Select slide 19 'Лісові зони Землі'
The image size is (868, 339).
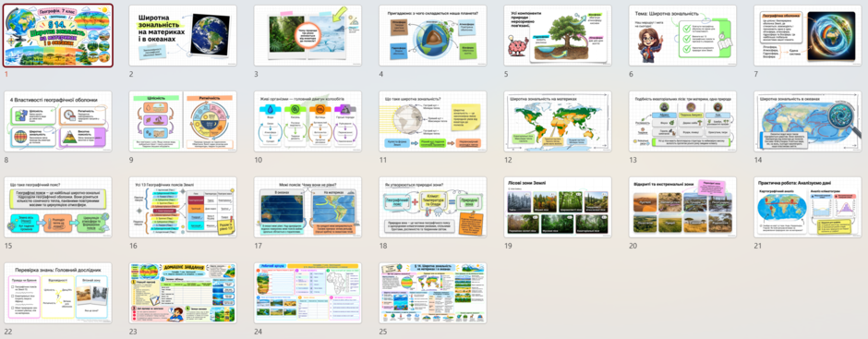point(558,207)
